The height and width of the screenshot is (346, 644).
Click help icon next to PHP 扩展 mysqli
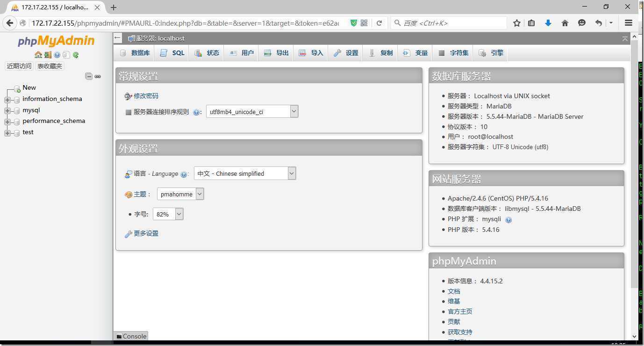508,219
